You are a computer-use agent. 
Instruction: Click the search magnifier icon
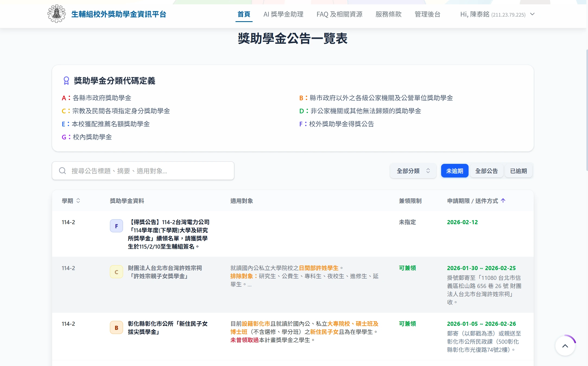pyautogui.click(x=62, y=171)
